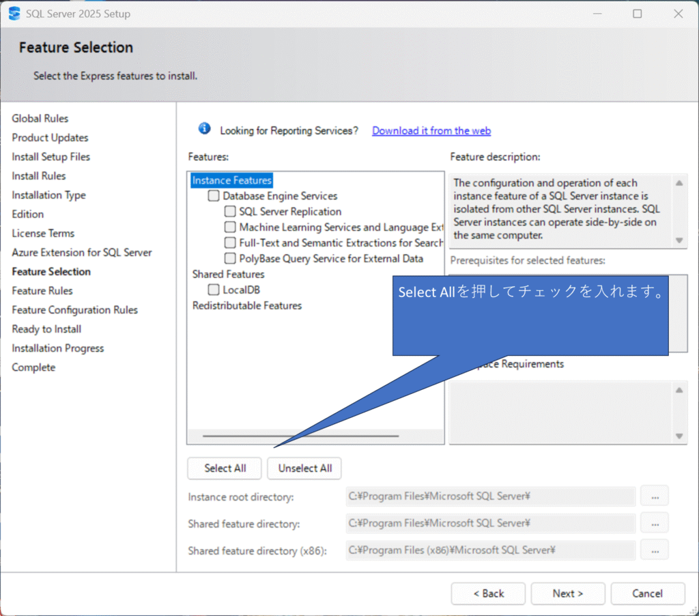699x616 pixels.
Task: Go back with the Back button
Action: 488,593
